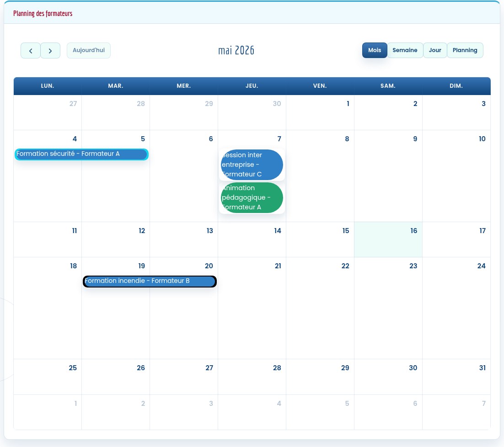Select day number 23
Image resolution: width=504 pixels, height=447 pixels.
(x=413, y=266)
